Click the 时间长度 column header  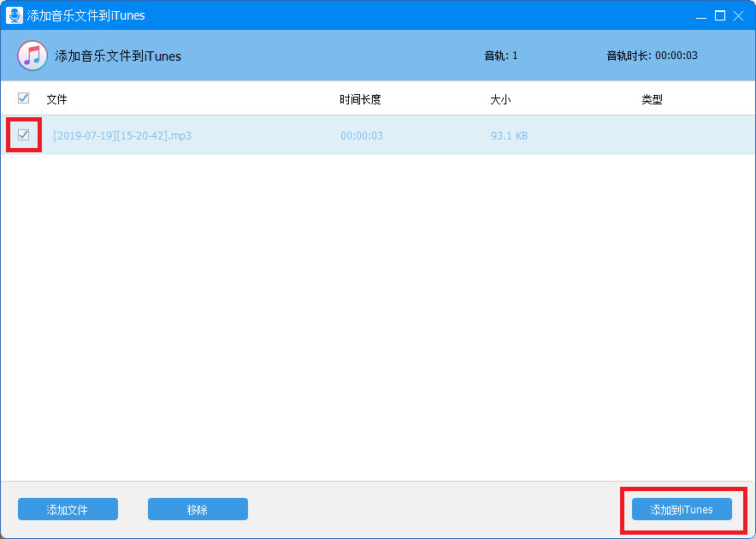[360, 99]
